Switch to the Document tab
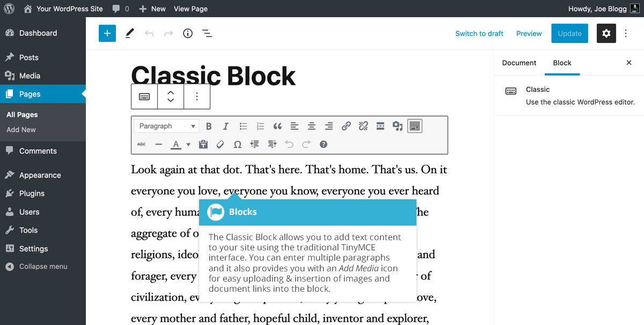Image resolution: width=644 pixels, height=325 pixels. pyautogui.click(x=518, y=63)
